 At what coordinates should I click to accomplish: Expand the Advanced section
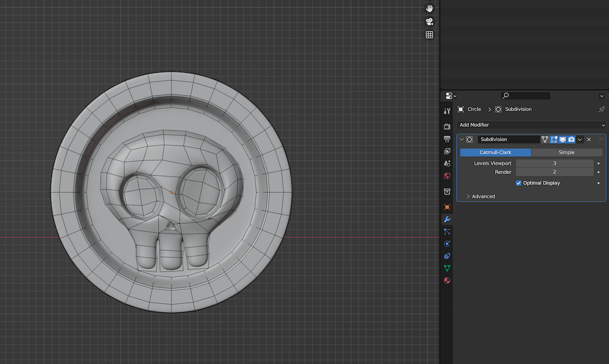click(483, 196)
